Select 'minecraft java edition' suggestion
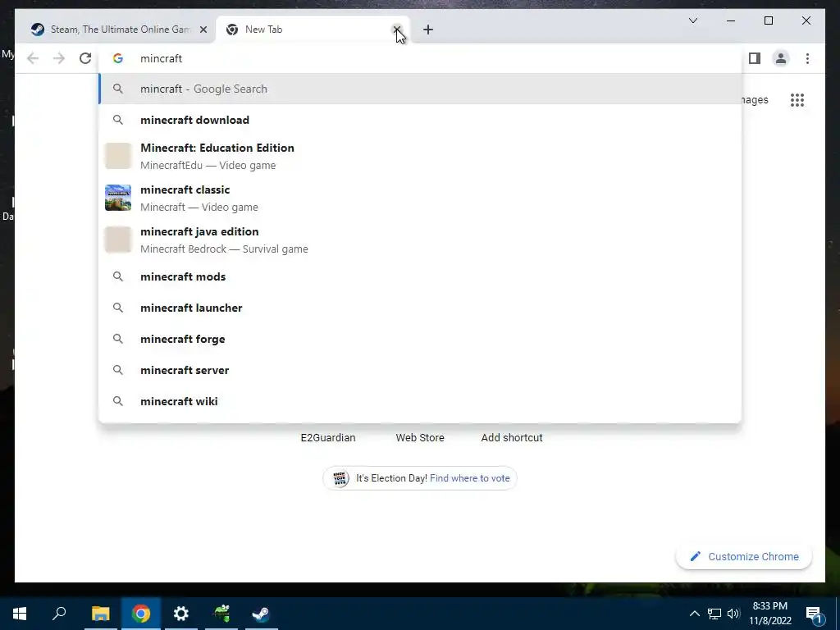This screenshot has width=840, height=630. 419,240
